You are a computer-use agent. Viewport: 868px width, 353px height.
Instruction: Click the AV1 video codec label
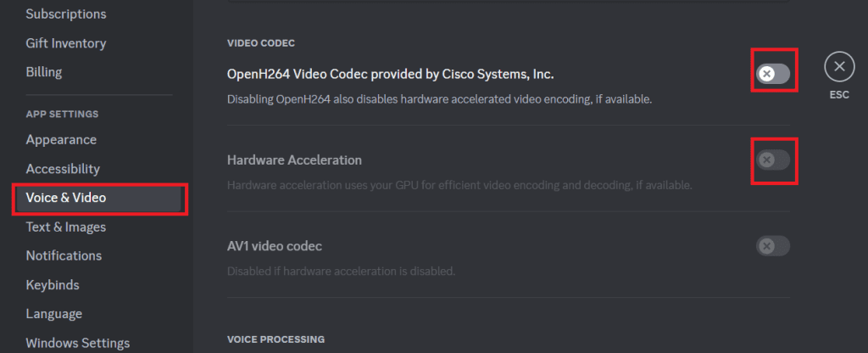(275, 246)
